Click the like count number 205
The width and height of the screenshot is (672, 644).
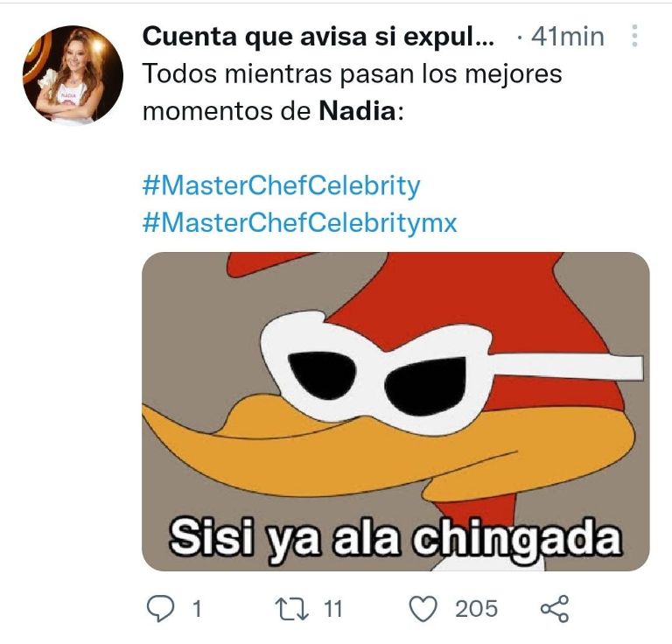click(476, 608)
